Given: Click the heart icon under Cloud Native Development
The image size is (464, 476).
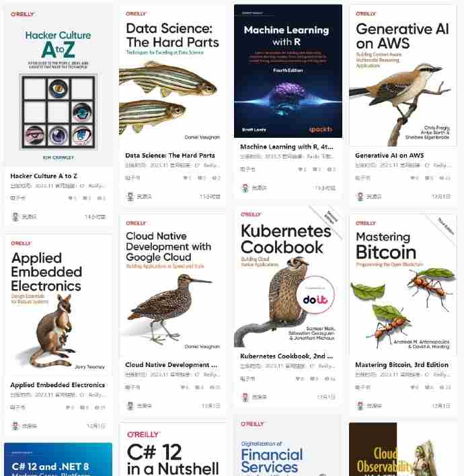Looking at the screenshot, I should (x=183, y=387).
